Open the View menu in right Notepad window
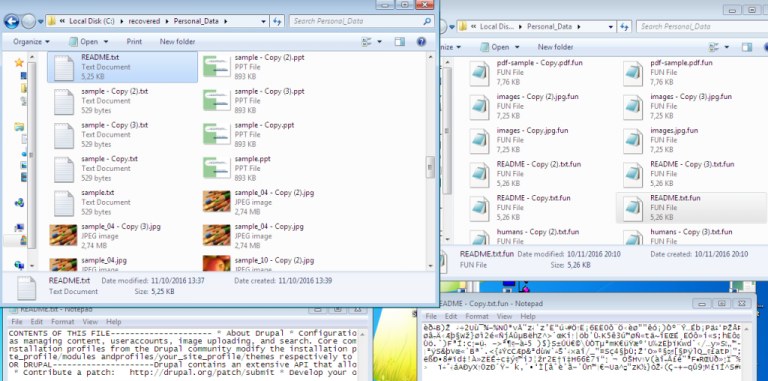This screenshot has height=381, width=768. click(x=504, y=316)
